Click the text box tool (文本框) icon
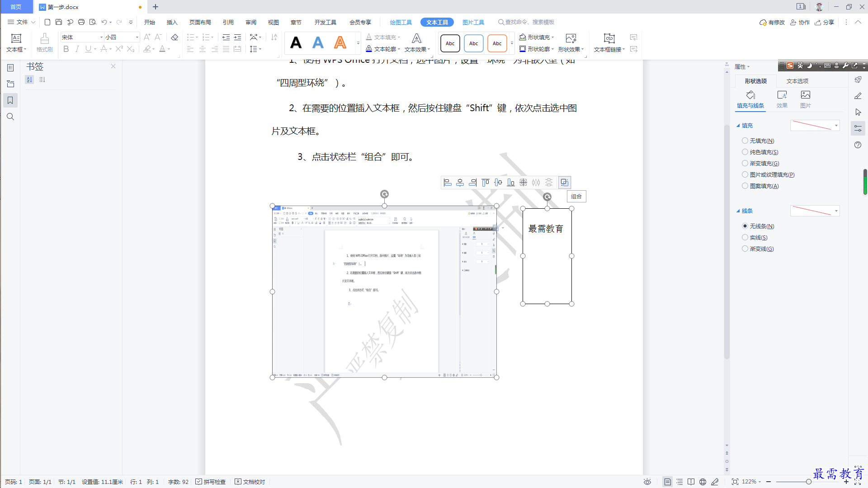This screenshot has height=488, width=868. tap(16, 43)
